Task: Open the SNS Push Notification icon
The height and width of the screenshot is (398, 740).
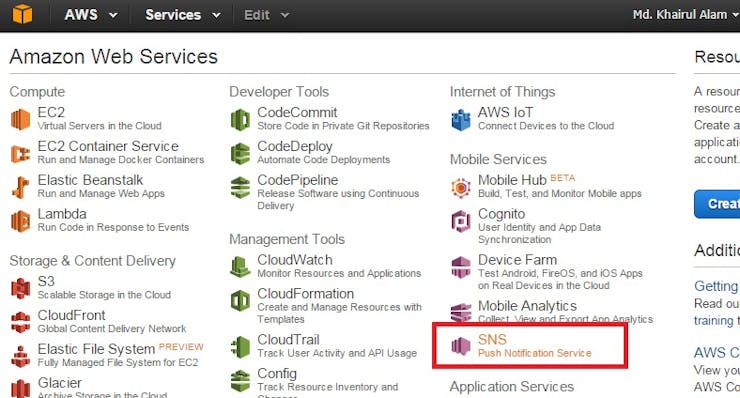Action: 461,346
